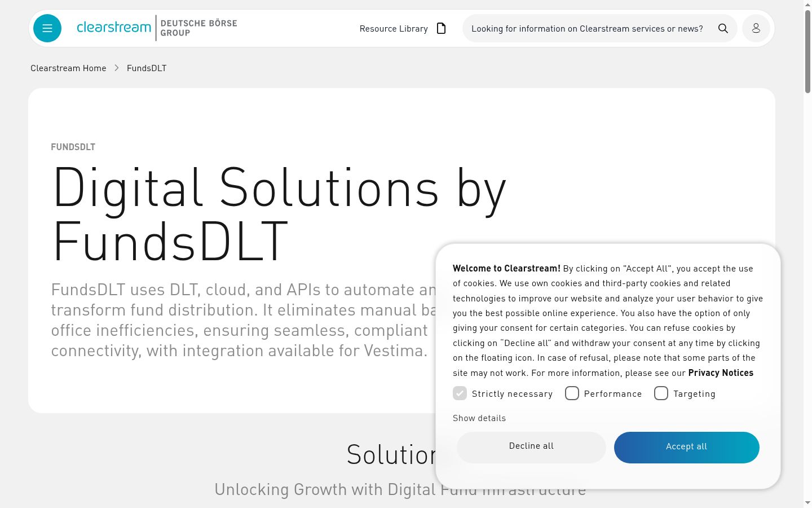Click the Clearstream logo
Screen dimensions: 812x508
[114, 28]
